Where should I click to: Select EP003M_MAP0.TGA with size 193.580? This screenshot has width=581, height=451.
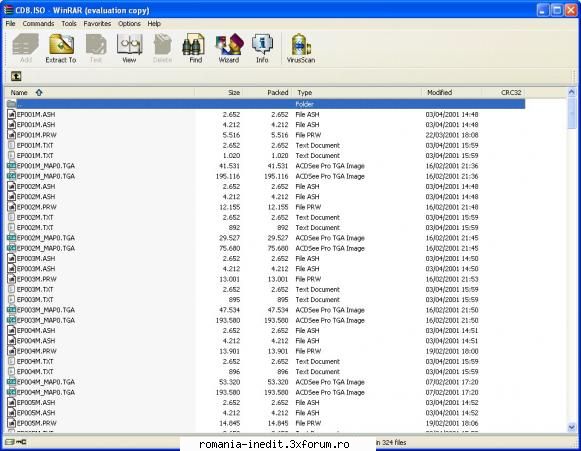(x=46, y=320)
